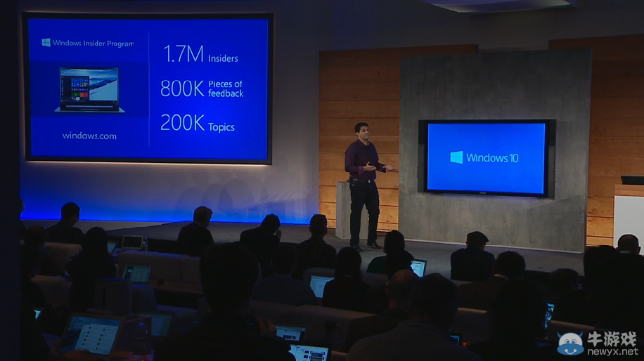Click the "Insiders" label
644x361 pixels.
pyautogui.click(x=223, y=59)
